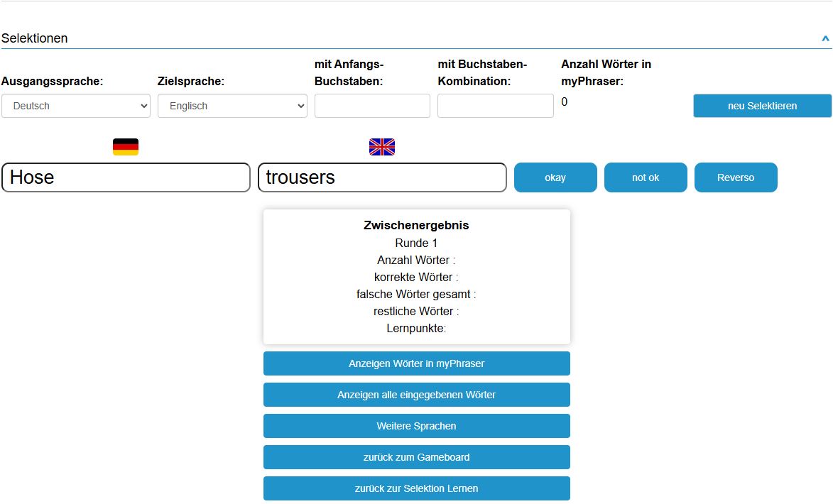Click the German word field 'Hose'
The width and height of the screenshot is (833, 504).
point(126,177)
